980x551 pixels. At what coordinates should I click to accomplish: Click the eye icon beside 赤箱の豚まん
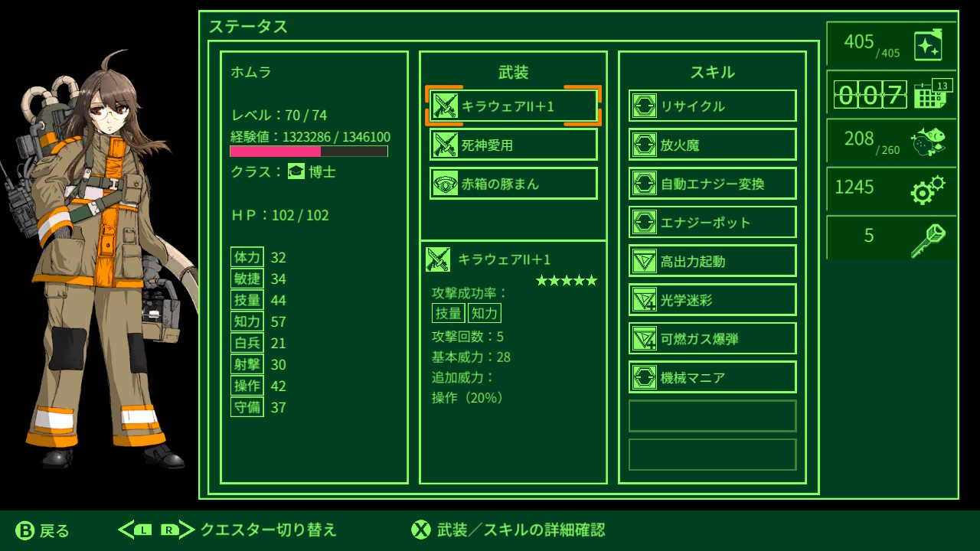[445, 184]
